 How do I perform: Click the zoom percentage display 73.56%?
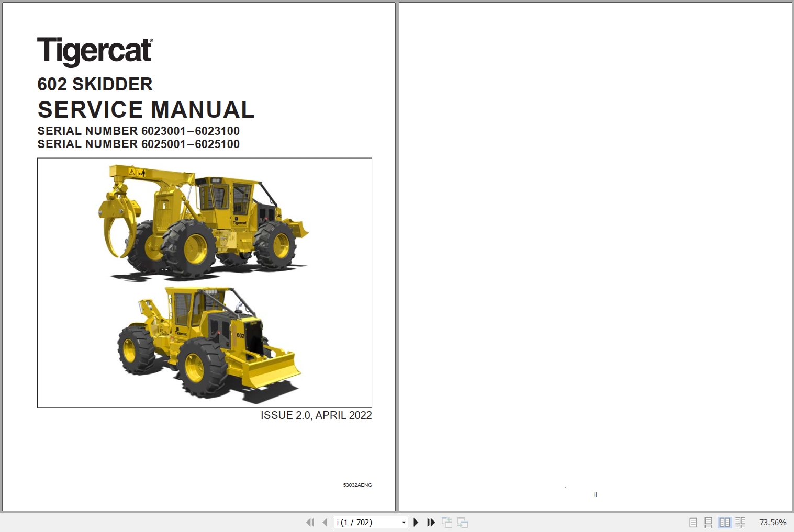point(773,522)
